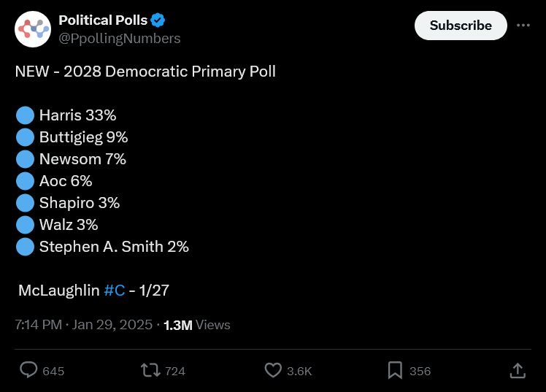546x392 pixels.
Task: Repost this poll tweet
Action: [150, 370]
